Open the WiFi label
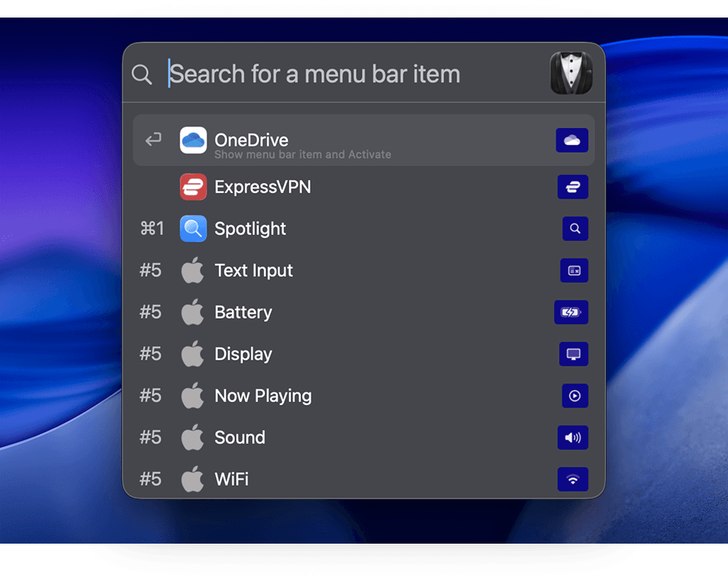728x581 pixels. coord(231,480)
